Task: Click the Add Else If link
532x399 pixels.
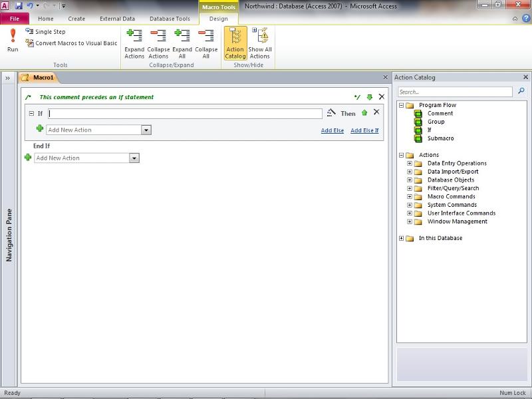Action: click(x=364, y=130)
